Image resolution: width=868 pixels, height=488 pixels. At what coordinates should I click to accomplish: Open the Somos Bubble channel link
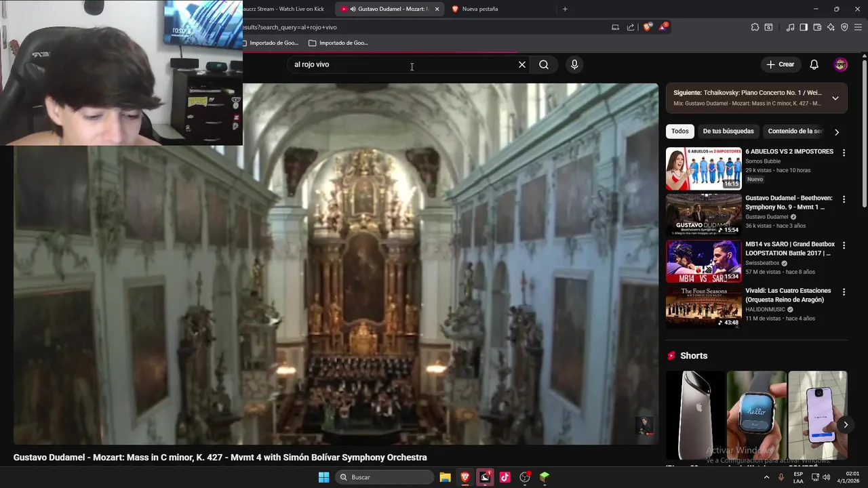click(x=763, y=161)
